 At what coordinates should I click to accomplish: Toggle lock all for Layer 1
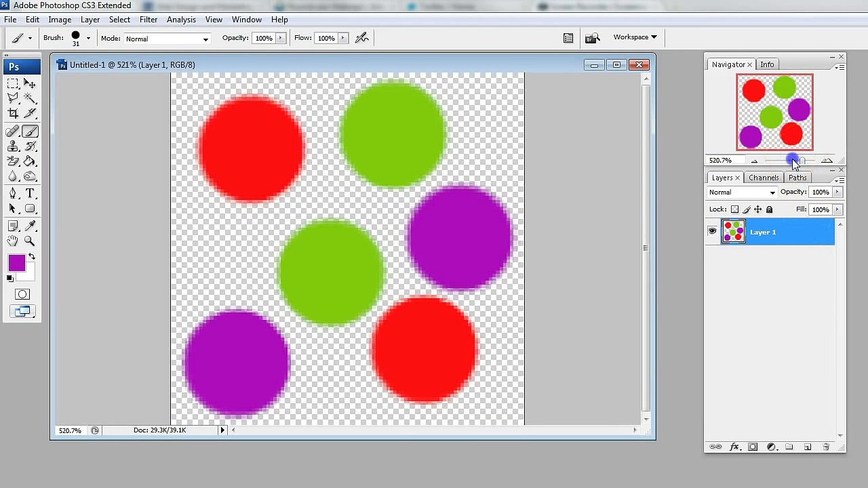pos(770,209)
